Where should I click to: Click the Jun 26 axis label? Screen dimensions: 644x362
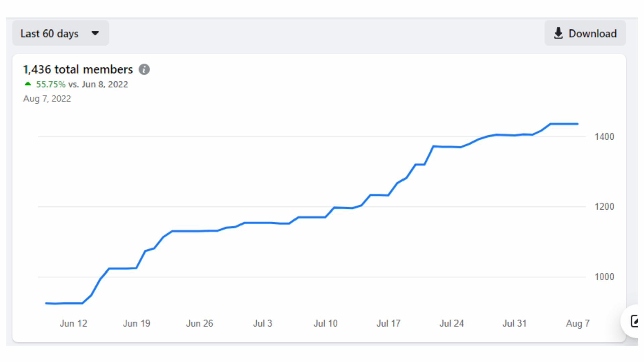point(200,323)
